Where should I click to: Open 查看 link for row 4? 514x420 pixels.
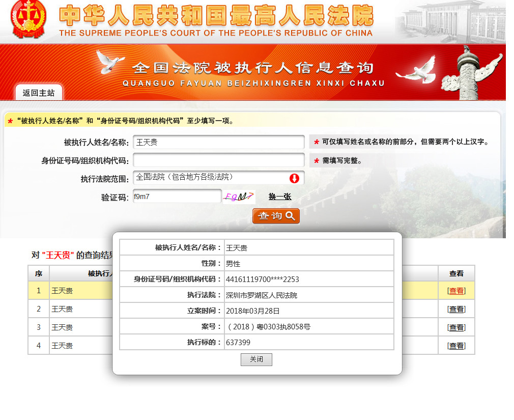pos(456,346)
